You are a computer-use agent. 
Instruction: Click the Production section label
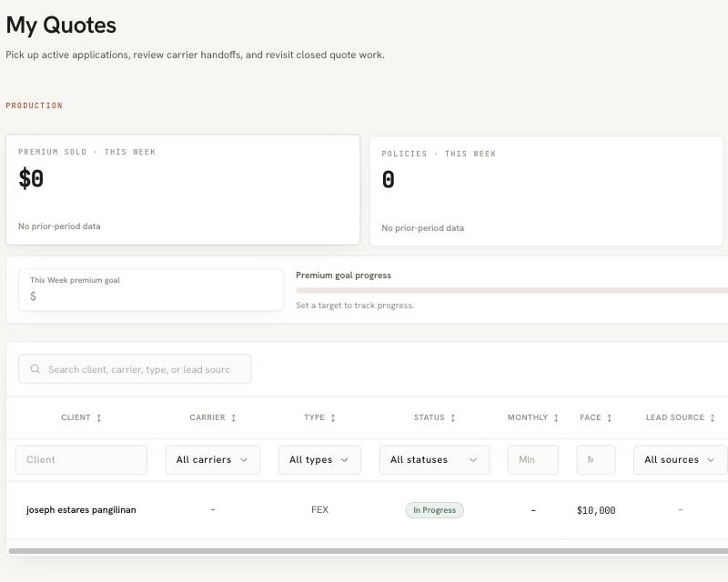(34, 105)
